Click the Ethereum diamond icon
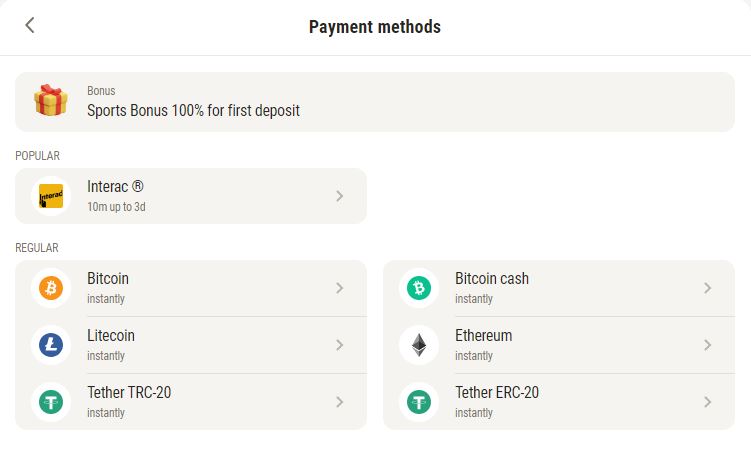 pos(419,345)
